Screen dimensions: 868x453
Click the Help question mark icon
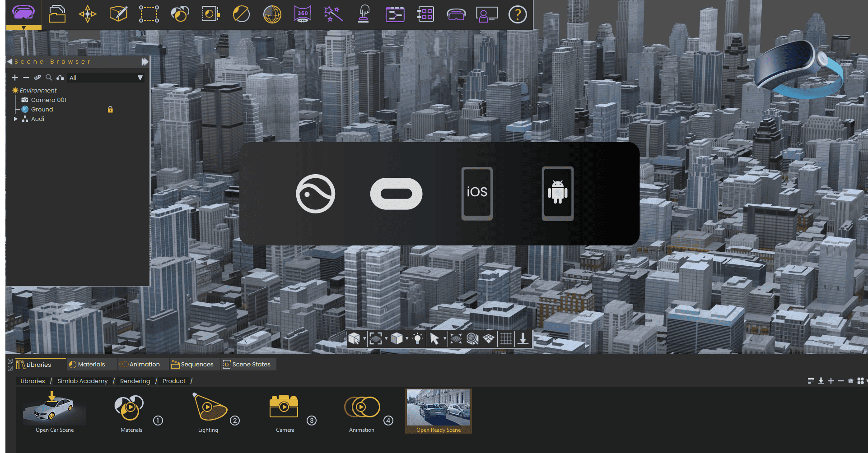click(518, 14)
